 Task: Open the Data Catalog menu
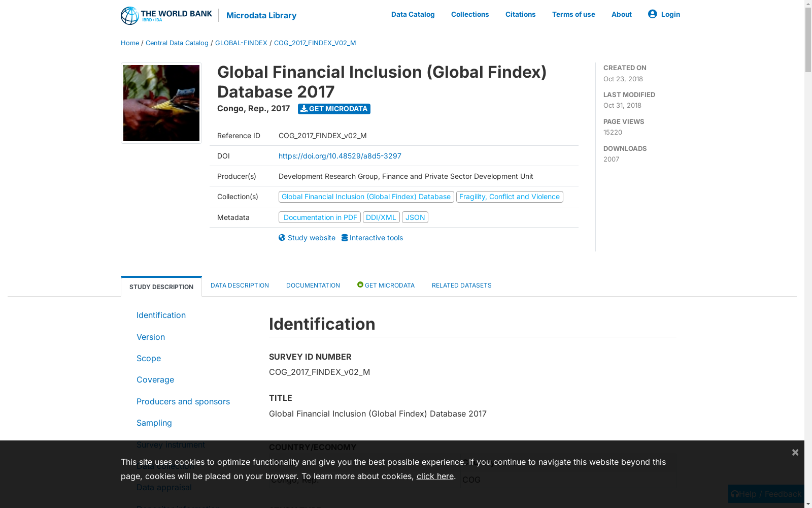[413, 14]
